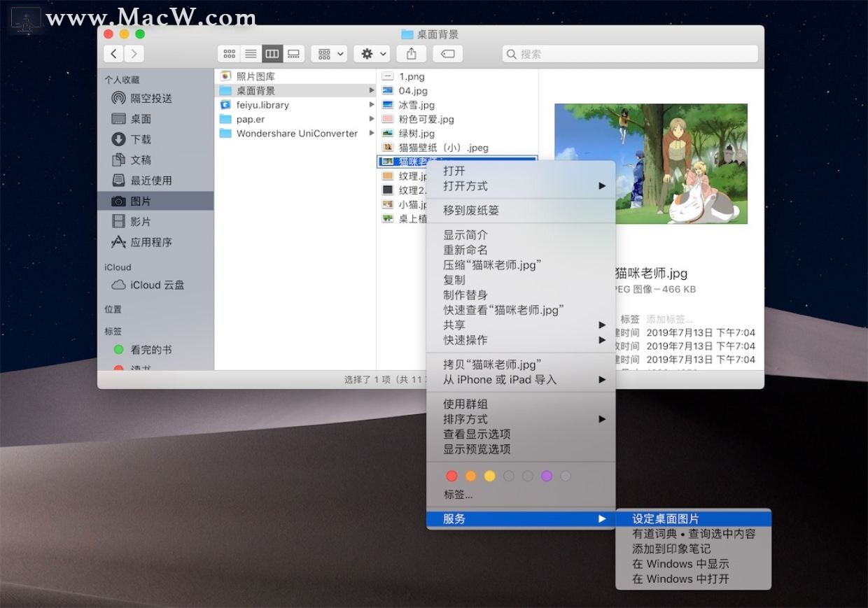Switch to icon view in Finder toolbar

coord(229,53)
